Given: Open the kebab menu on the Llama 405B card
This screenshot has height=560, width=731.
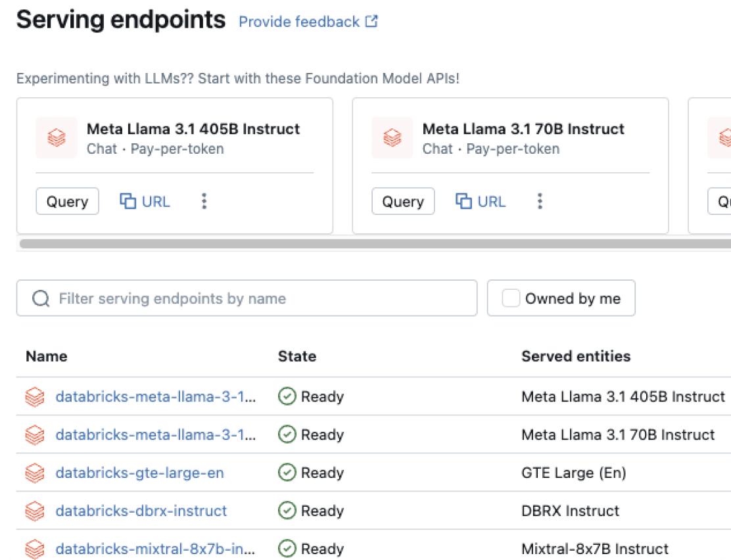Looking at the screenshot, I should 204,201.
